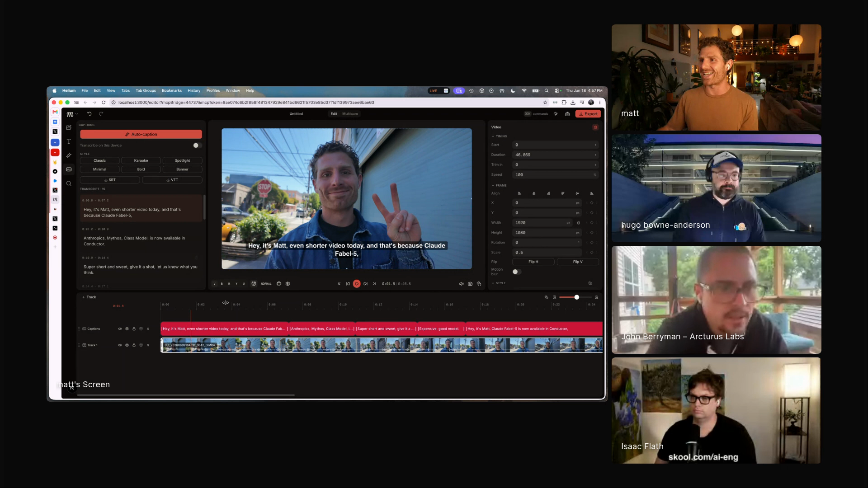Collapse the red chevron-up group in browser sidebar
This screenshot has width=868, height=488.
click(x=55, y=152)
